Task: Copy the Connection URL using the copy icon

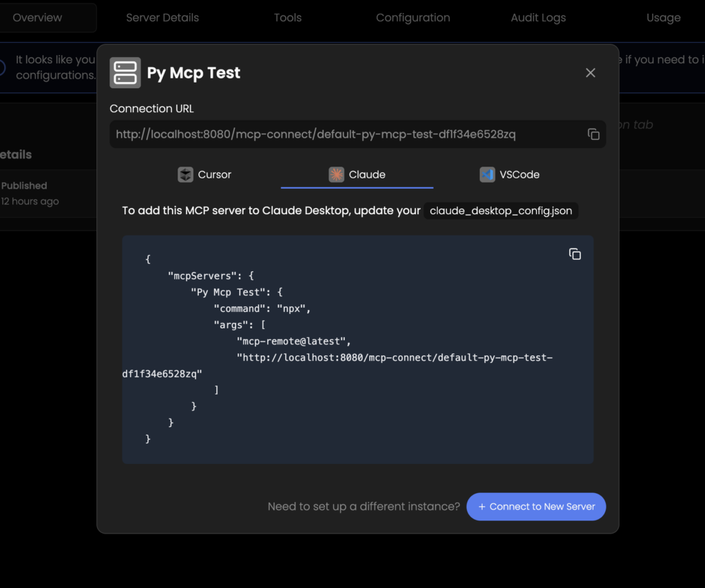Action: click(593, 134)
